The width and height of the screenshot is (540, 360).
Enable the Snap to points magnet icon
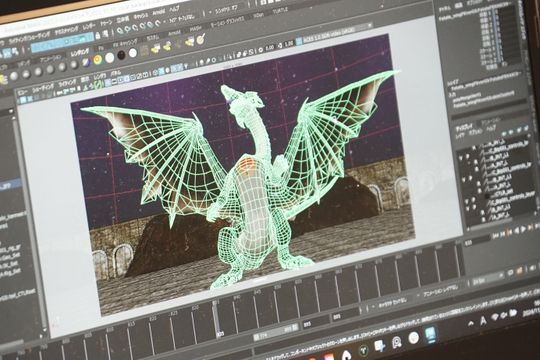point(135,28)
